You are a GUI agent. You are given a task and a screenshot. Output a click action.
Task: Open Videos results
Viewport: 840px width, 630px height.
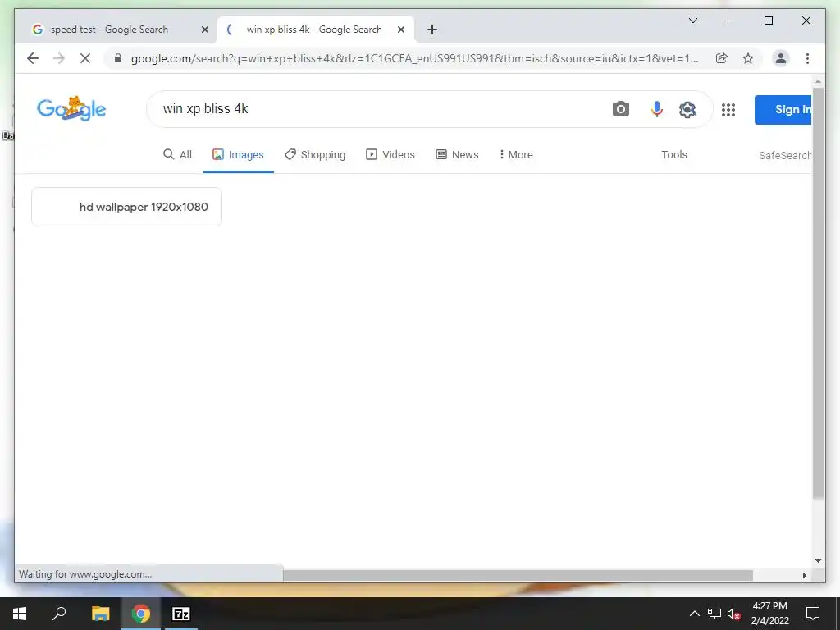pyautogui.click(x=390, y=154)
